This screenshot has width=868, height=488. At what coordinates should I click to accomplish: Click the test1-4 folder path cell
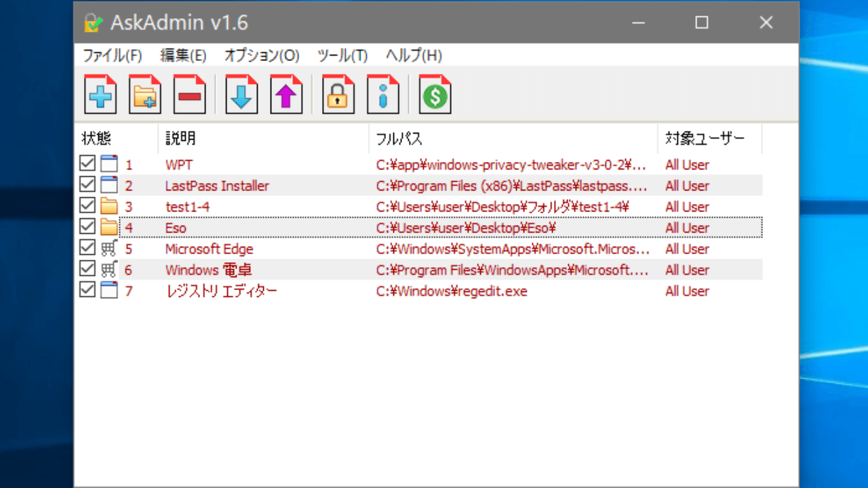point(504,207)
